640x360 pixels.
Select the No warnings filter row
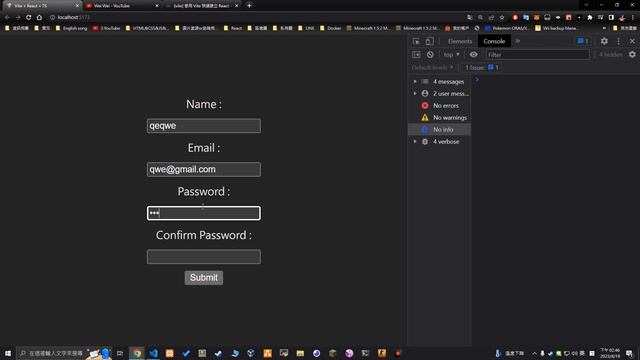440,118
